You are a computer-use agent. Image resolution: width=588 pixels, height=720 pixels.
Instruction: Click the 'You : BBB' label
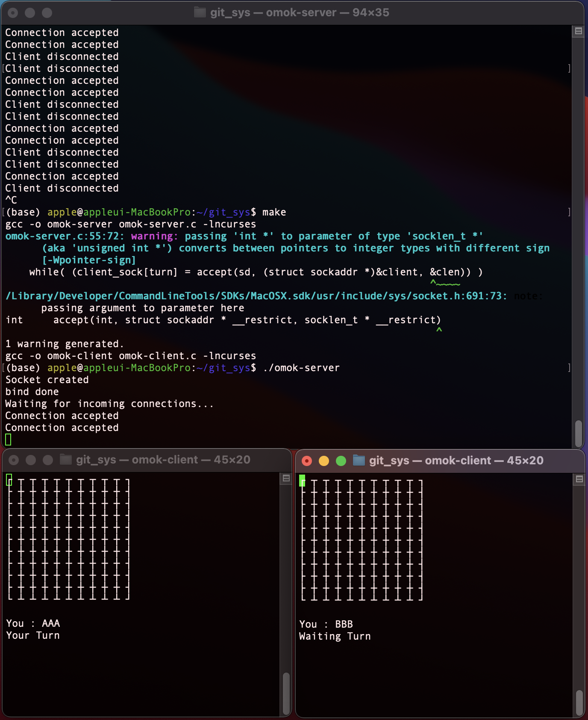[326, 624]
